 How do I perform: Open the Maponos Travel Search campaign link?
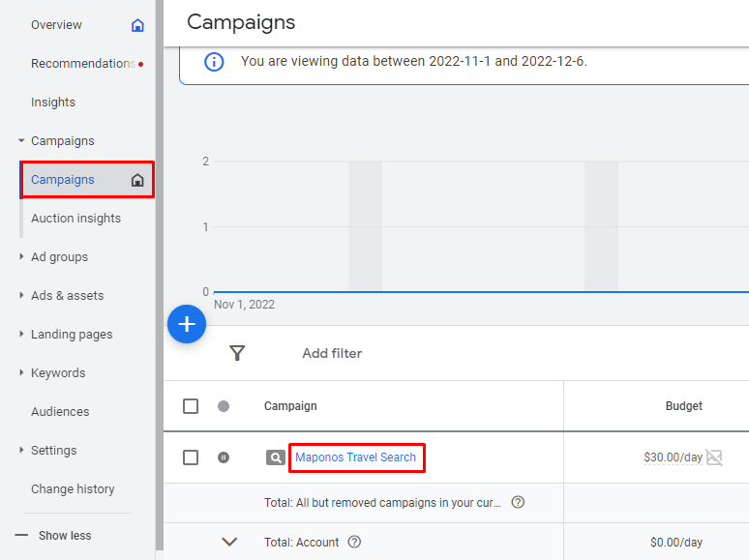(x=355, y=457)
